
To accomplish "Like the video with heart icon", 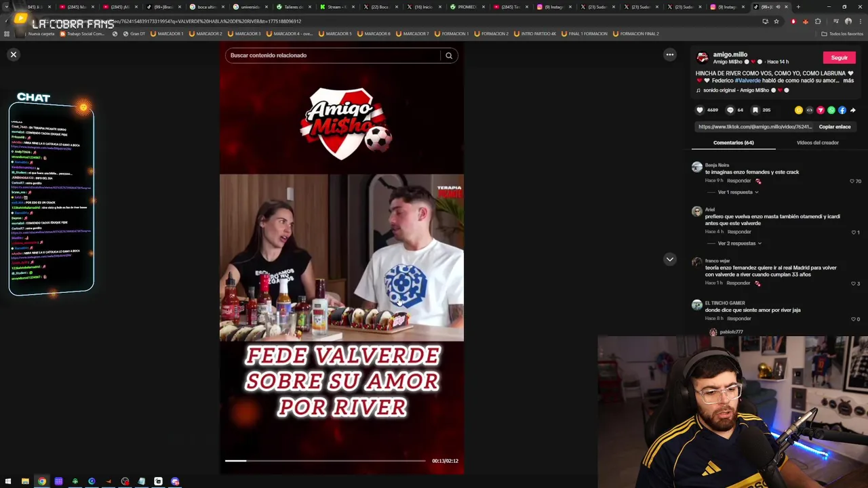I will pos(700,110).
